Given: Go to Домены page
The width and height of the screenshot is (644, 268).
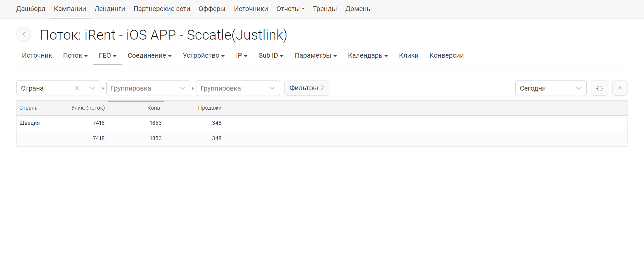Looking at the screenshot, I should 358,9.
